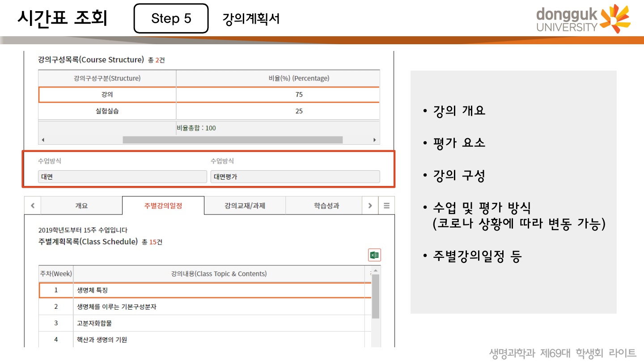Viewport: 644px width, 362px height.
Task: Click horizontal scrollbar thumb in course structure
Action: pos(233,140)
